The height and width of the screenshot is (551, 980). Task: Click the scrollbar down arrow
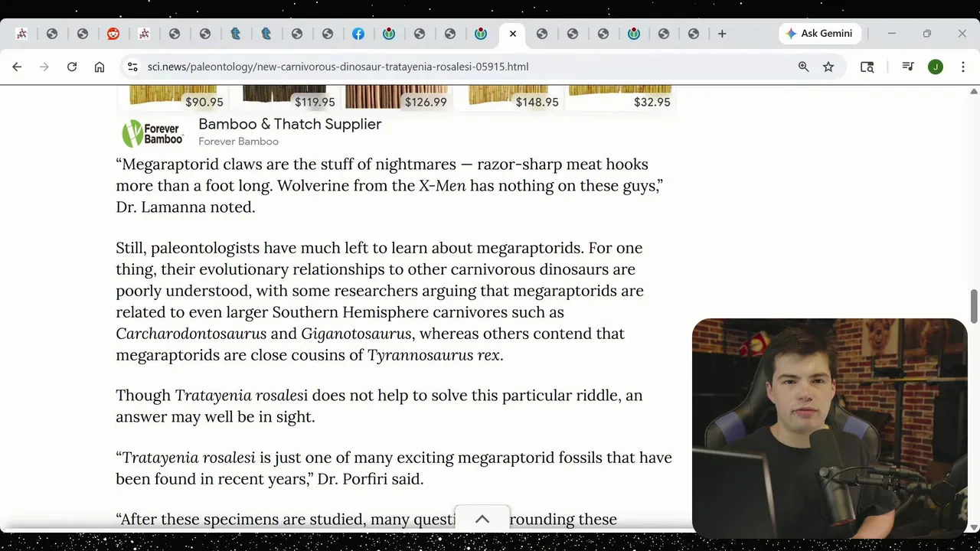[974, 527]
